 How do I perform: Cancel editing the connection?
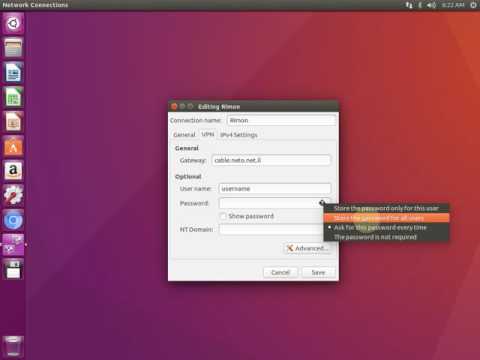(x=280, y=272)
